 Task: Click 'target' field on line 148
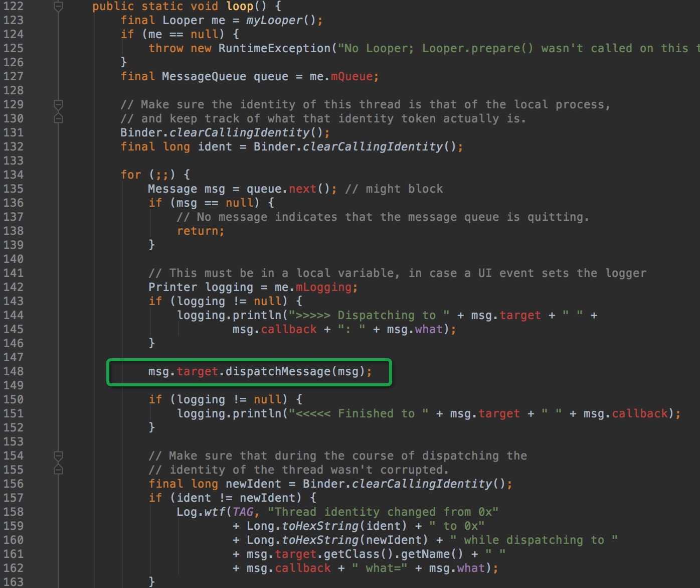[197, 372]
